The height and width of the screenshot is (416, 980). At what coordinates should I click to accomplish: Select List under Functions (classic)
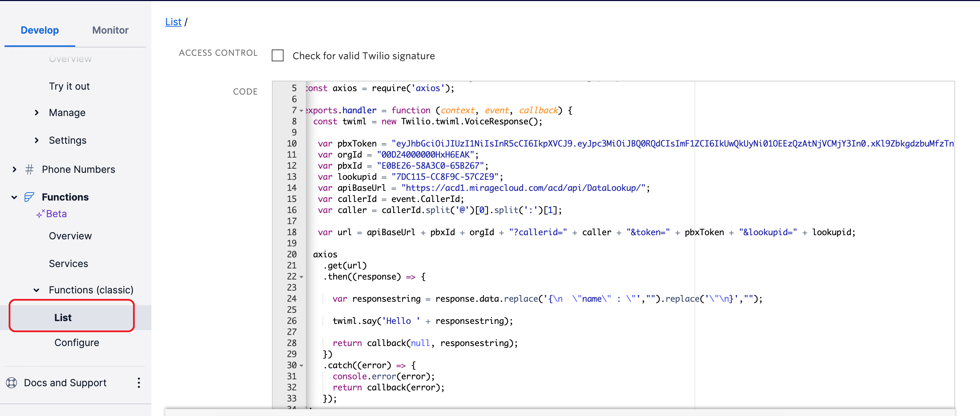63,318
